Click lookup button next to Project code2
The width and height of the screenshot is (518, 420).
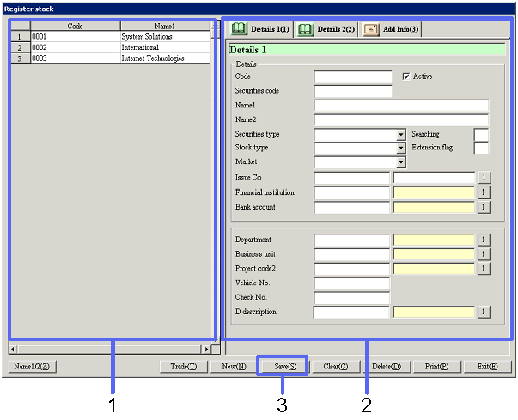[484, 269]
